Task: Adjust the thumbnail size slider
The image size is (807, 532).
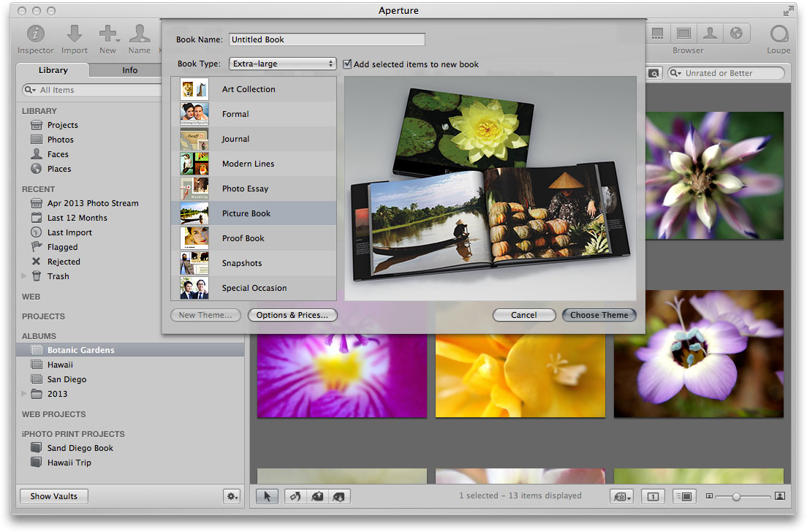Action: 736,497
